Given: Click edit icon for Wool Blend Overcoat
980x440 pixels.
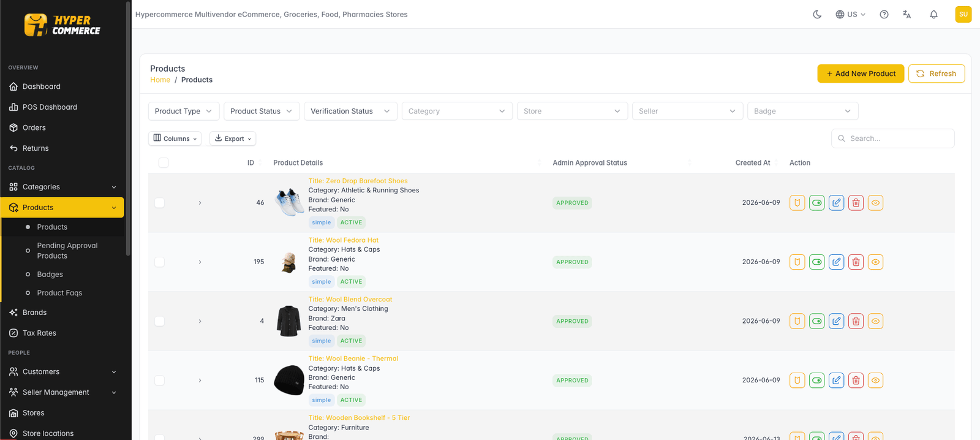Looking at the screenshot, I should (837, 321).
